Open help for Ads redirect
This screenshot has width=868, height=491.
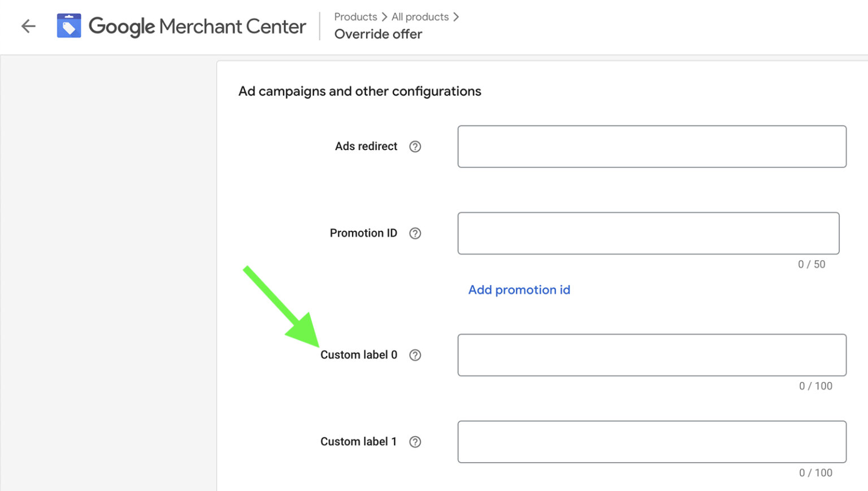click(415, 147)
